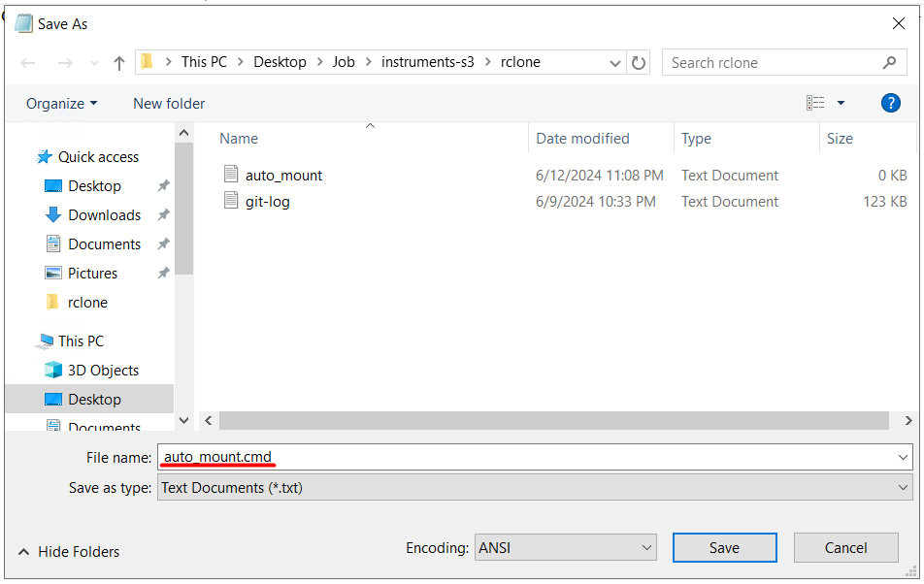The height and width of the screenshot is (584, 924).
Task: Open the view options dropdown arrow
Action: (x=841, y=103)
